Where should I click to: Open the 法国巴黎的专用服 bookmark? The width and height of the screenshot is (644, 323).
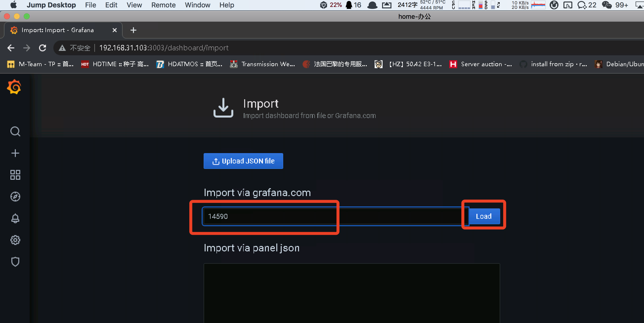click(x=335, y=64)
